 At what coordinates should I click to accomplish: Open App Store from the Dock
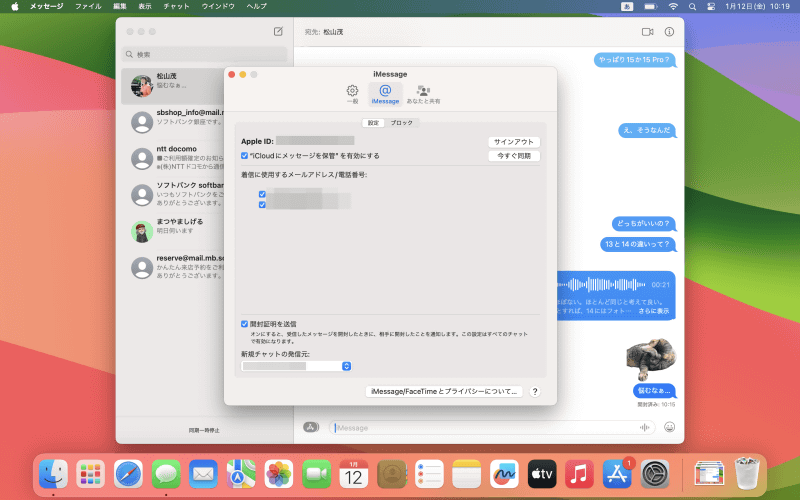(617, 474)
